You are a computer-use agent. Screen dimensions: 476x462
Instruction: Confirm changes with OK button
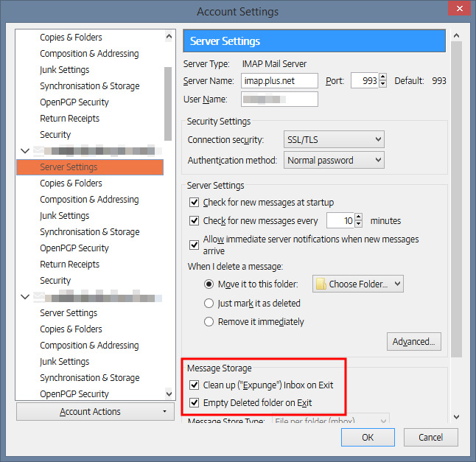tap(368, 438)
